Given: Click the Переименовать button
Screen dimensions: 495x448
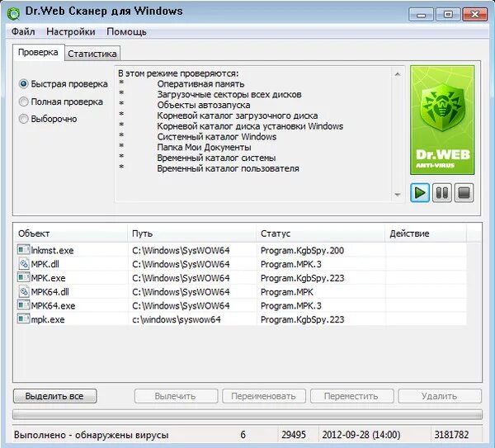Looking at the screenshot, I should [x=264, y=396].
